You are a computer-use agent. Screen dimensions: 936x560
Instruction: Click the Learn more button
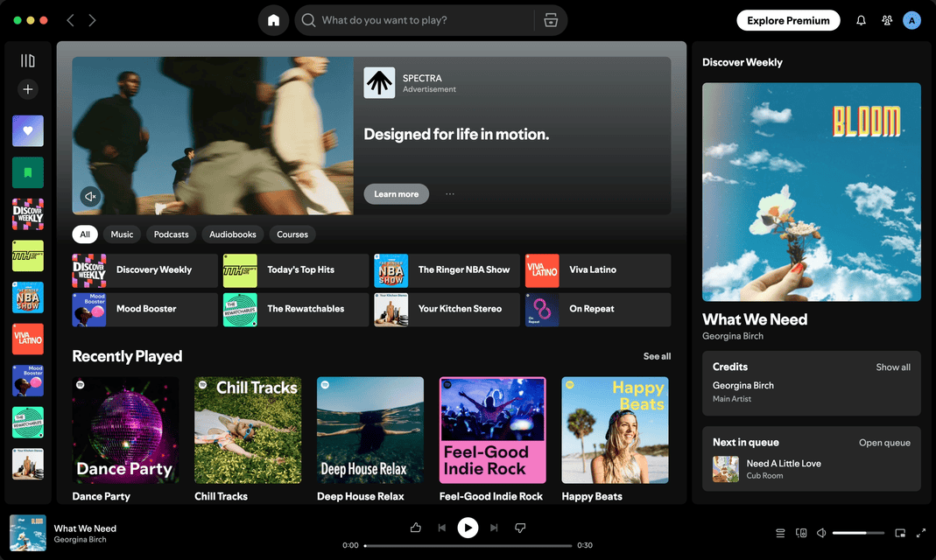[x=397, y=194]
